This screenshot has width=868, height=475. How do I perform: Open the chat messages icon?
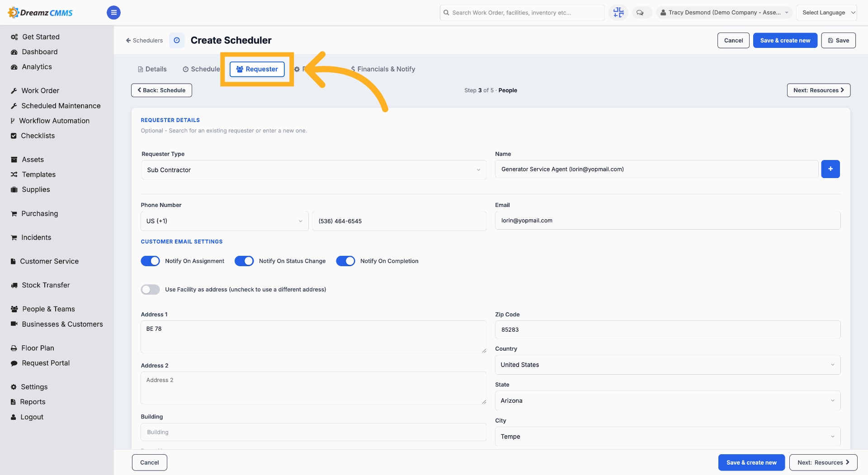coord(640,13)
